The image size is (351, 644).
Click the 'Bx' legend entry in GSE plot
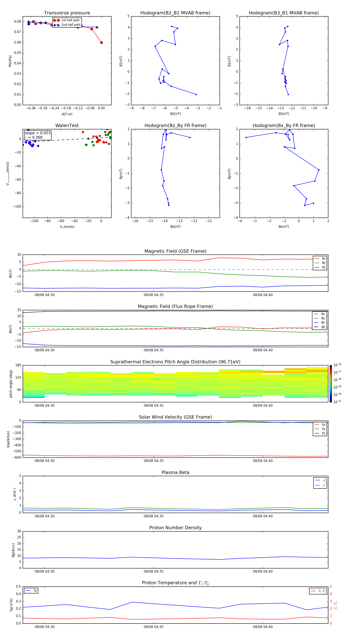click(320, 259)
